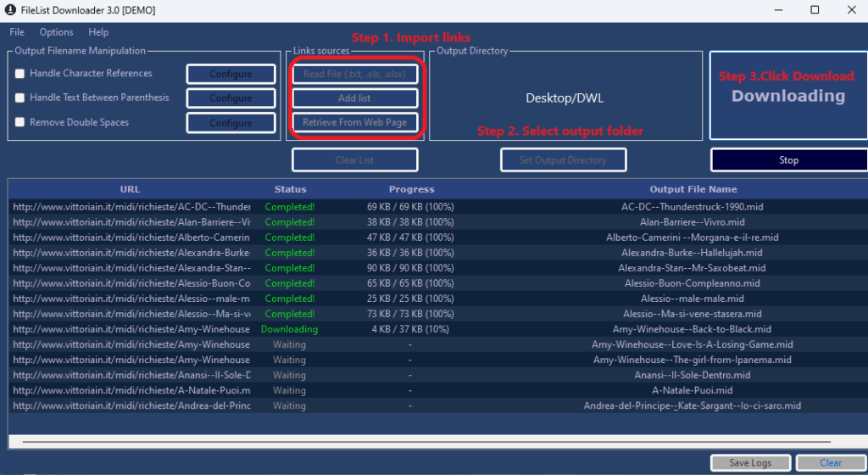Select Alexandra-Stan--Mr-Saxobeat.mid output name
Screen dimensions: 868x475
pyautogui.click(x=692, y=268)
